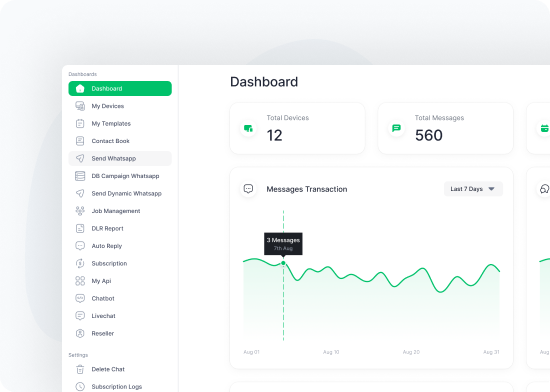
Task: Open Livechat section
Action: tap(120, 316)
